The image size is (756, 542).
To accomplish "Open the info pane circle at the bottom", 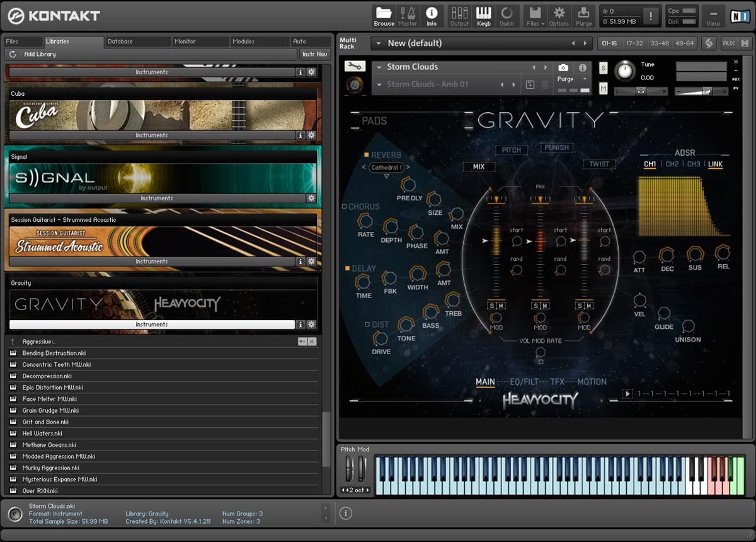I will 345,514.
